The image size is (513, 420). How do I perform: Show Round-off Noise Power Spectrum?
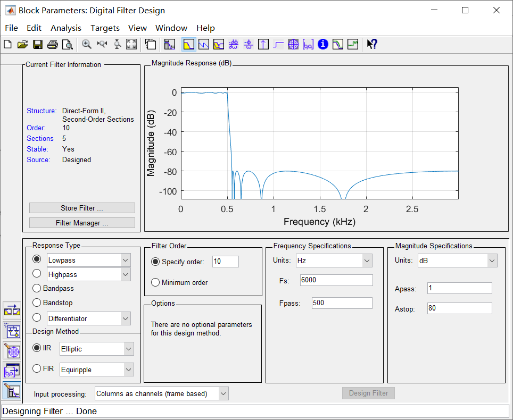pos(353,44)
